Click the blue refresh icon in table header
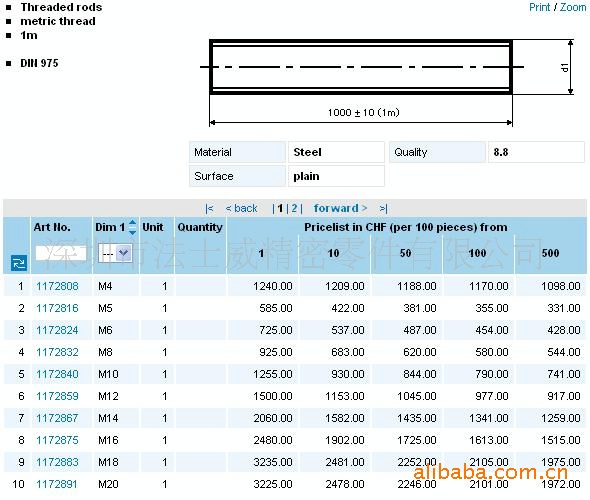This screenshot has height=500, width=590. click(x=18, y=263)
